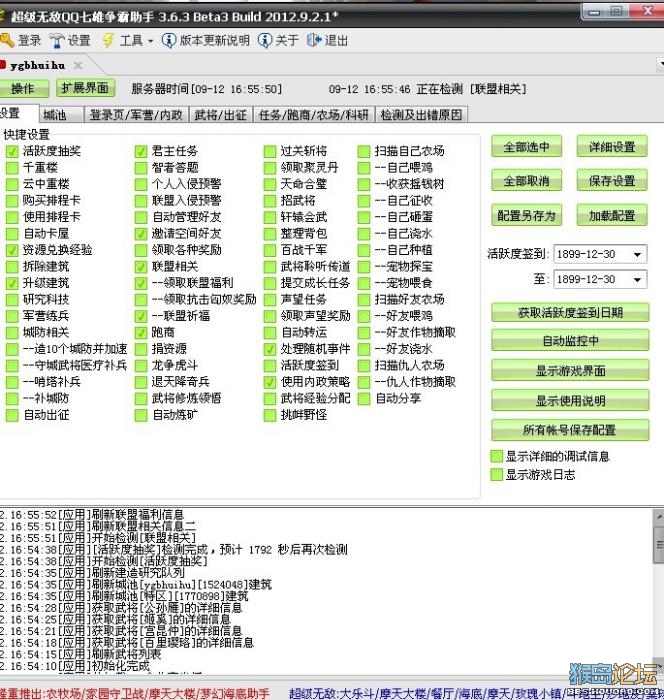664x700 pixels.
Task: Expand the 活跃度签到 start date dropdown
Action: pos(637,254)
